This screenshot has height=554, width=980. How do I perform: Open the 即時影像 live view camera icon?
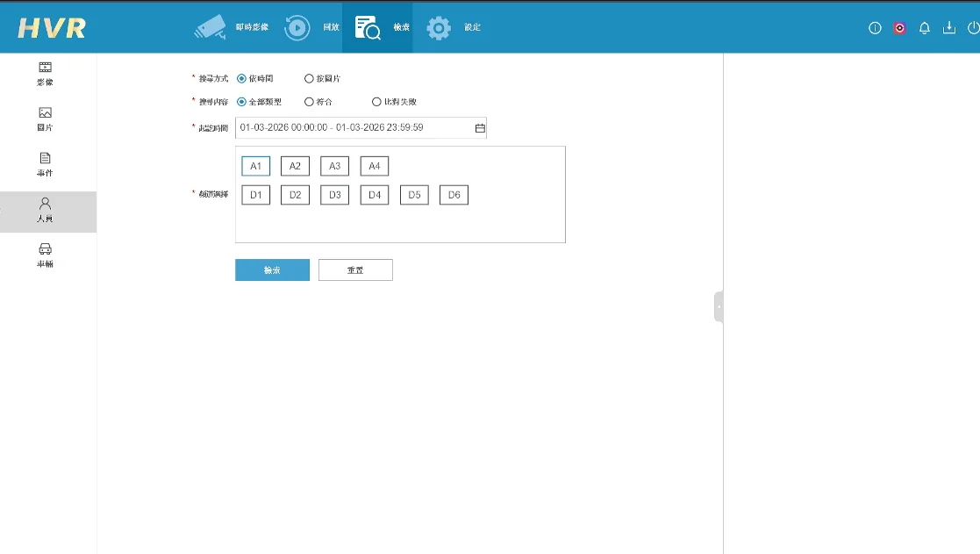tap(210, 27)
